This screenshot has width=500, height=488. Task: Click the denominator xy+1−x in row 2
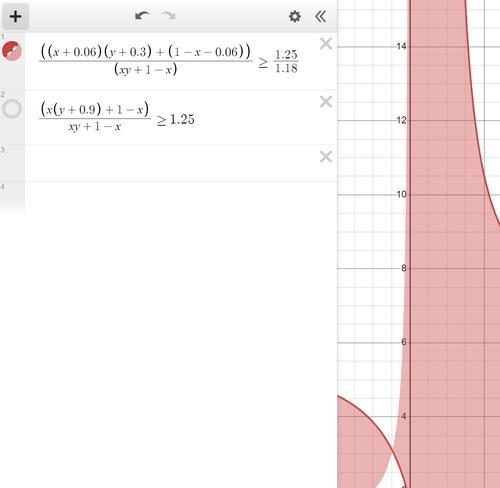(x=95, y=127)
